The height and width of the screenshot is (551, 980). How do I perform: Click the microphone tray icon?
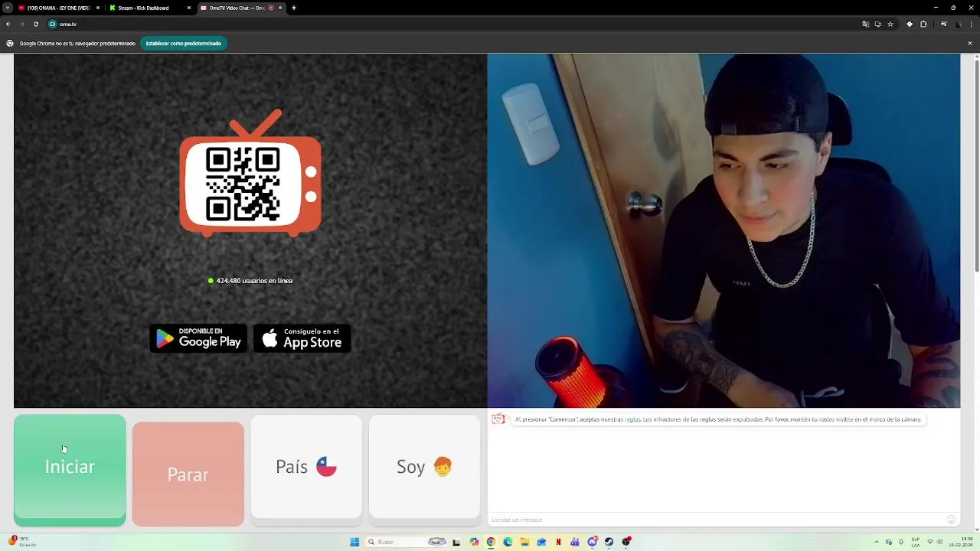click(x=901, y=542)
